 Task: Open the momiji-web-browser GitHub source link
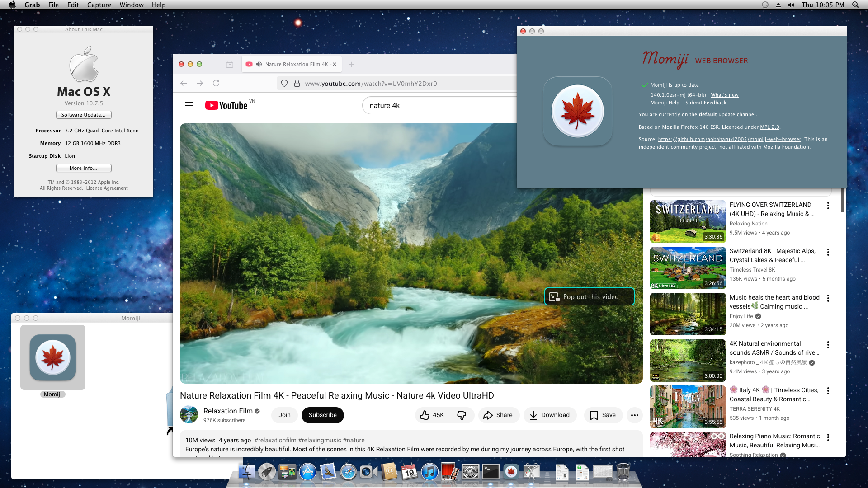click(730, 139)
